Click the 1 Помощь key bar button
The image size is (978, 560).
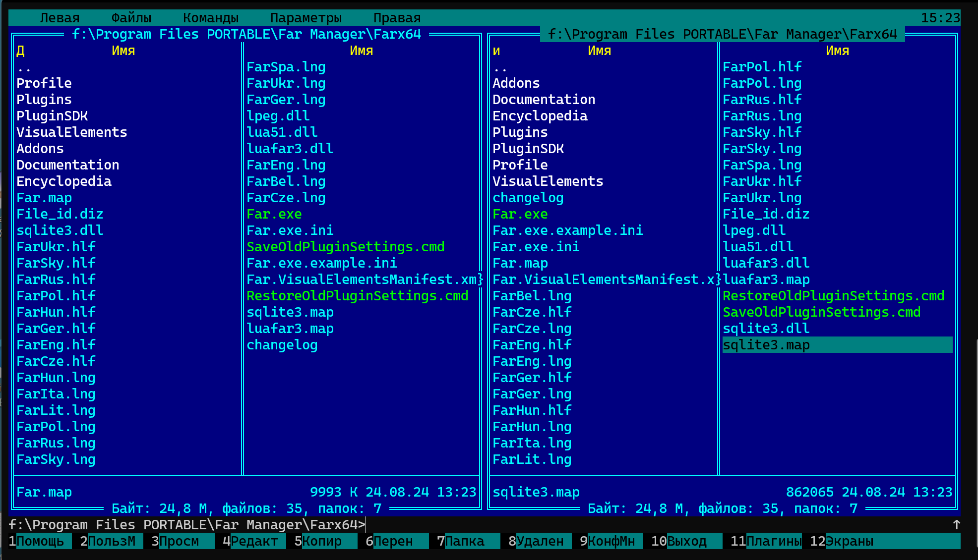coord(40,541)
